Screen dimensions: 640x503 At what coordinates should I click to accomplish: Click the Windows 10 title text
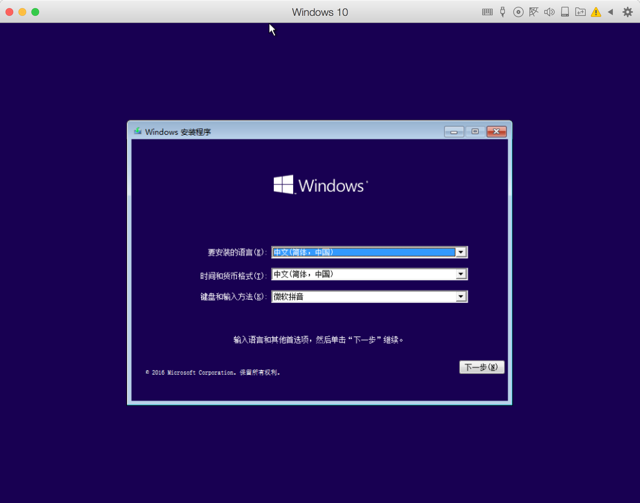pyautogui.click(x=320, y=12)
